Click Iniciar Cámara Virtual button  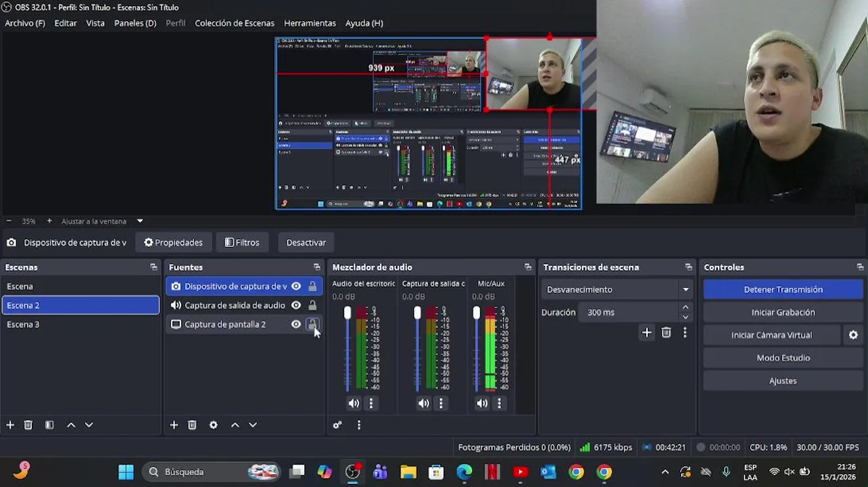click(771, 335)
